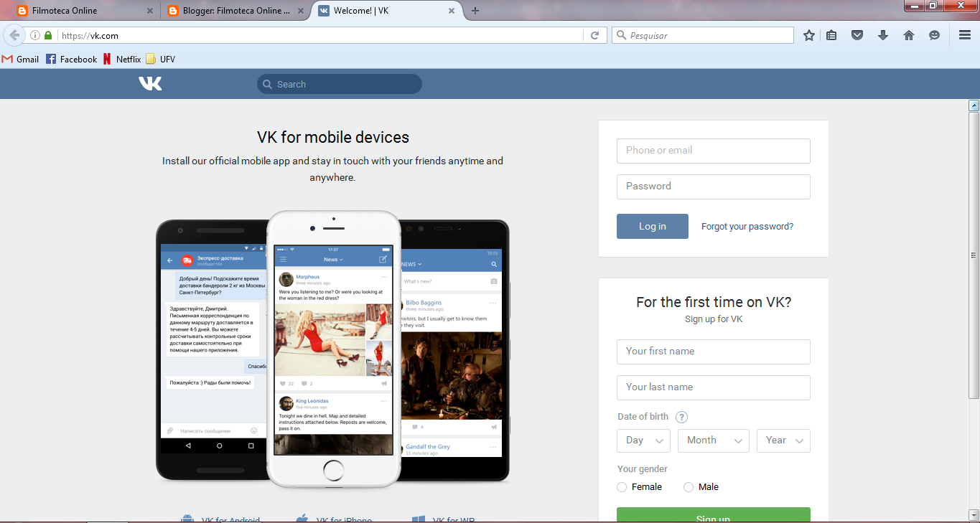Open the downloads arrow icon

(x=883, y=35)
